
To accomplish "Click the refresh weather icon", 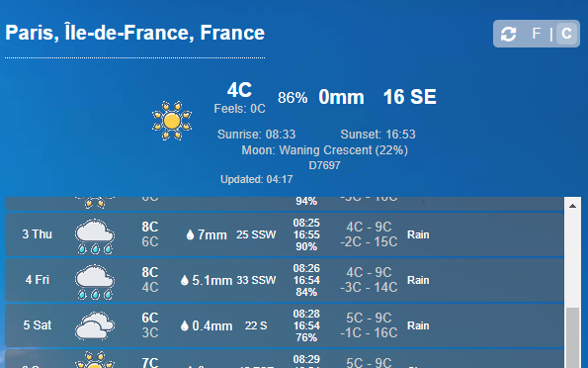I will 509,34.
